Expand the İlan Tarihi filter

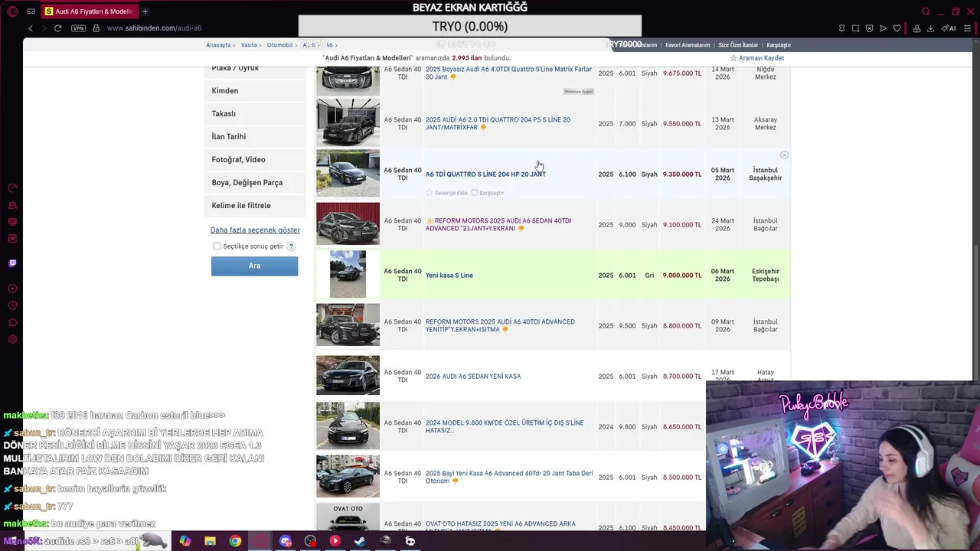(255, 137)
